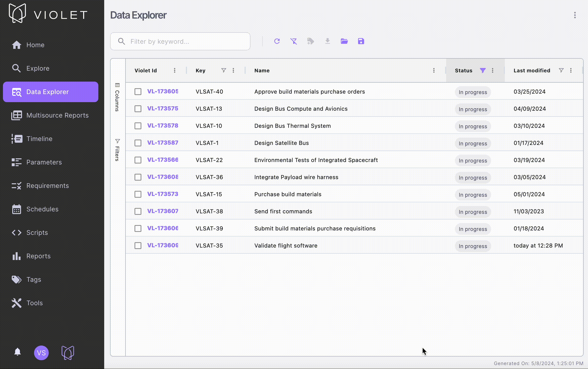This screenshot has height=369, width=588.
Task: Open the VL-173575 record link
Action: point(163,109)
